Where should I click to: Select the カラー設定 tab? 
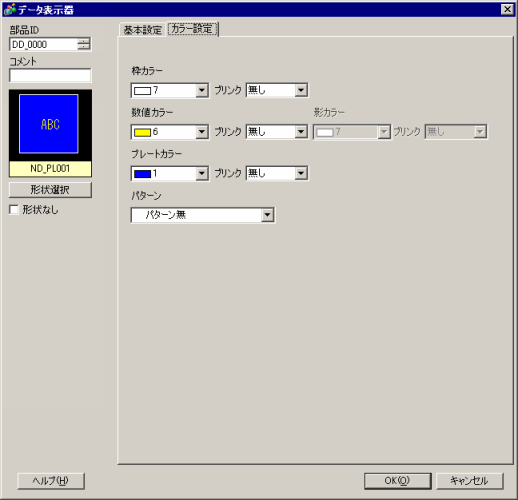[192, 29]
